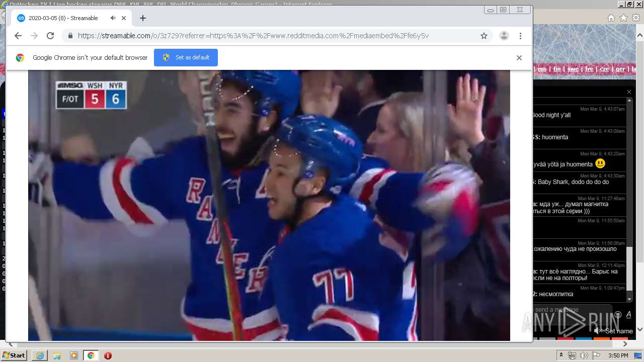Toggle chat sound mute icon
The image size is (644, 362).
point(598,331)
